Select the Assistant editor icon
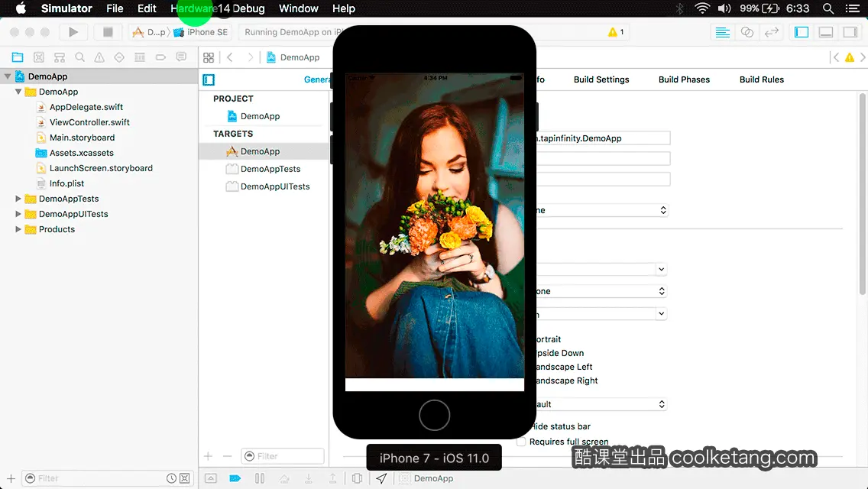The image size is (868, 489). coord(747,32)
